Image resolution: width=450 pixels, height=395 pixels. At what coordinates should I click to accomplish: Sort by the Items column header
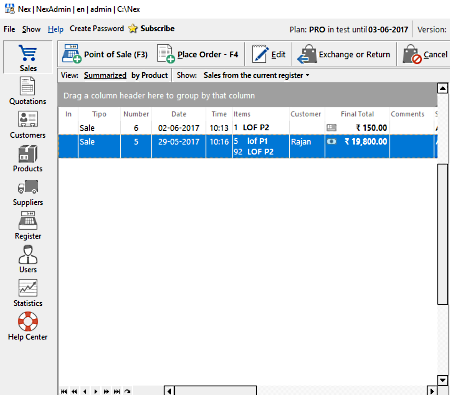[x=261, y=114]
